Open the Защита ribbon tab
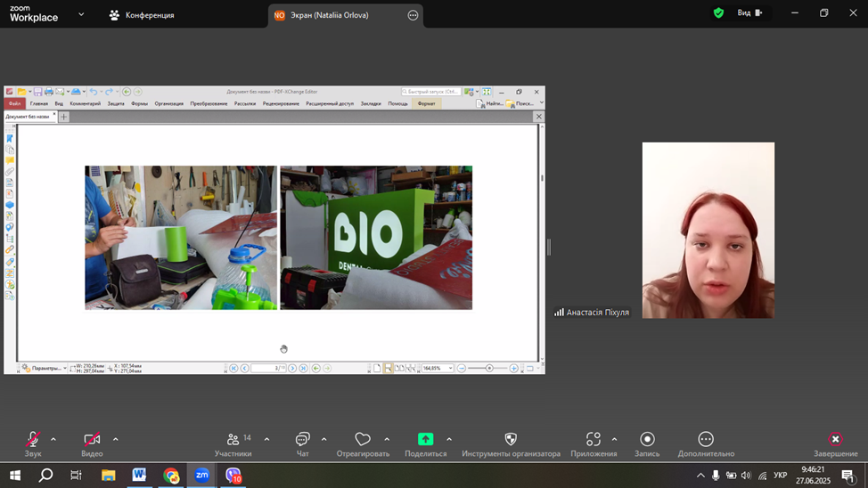The width and height of the screenshot is (868, 488). click(x=116, y=103)
